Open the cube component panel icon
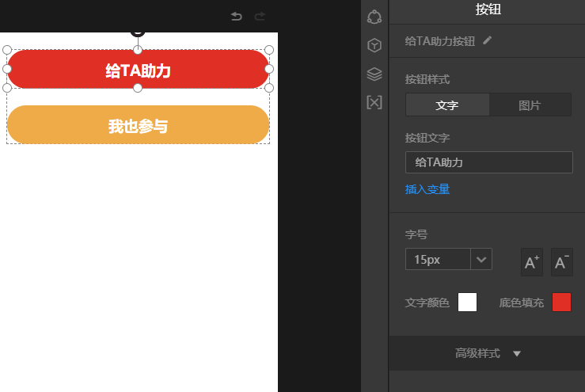The image size is (585, 392). pyautogui.click(x=374, y=45)
